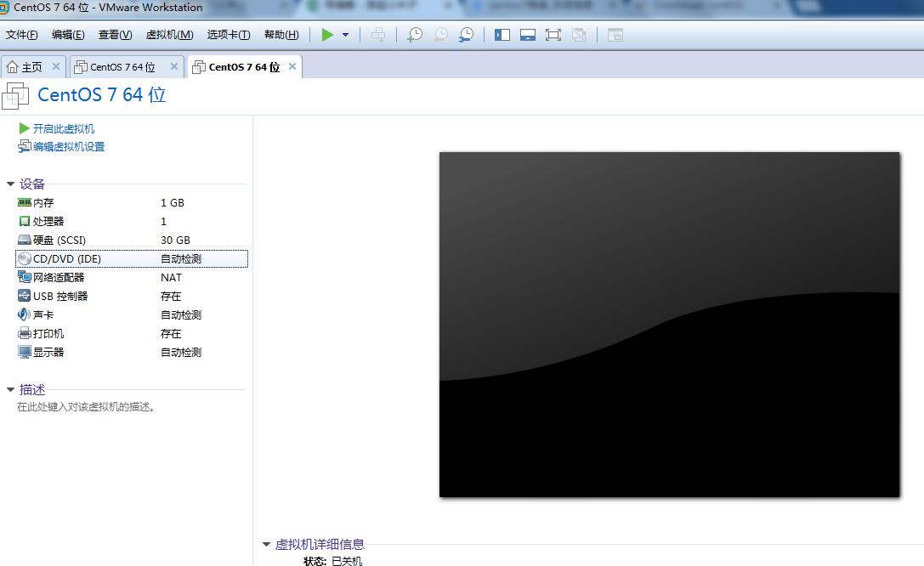Click the 30 GB disk value
This screenshot has width=924, height=566.
(x=175, y=241)
